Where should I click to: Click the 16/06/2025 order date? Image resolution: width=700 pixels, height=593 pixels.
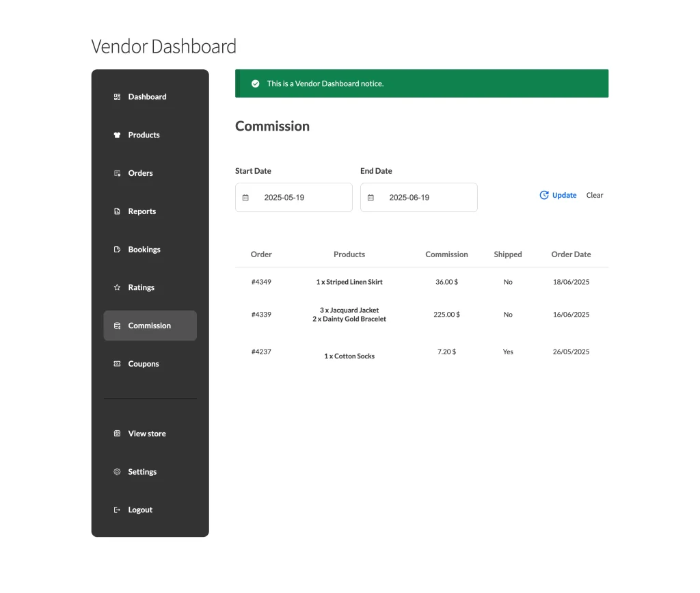click(x=571, y=315)
